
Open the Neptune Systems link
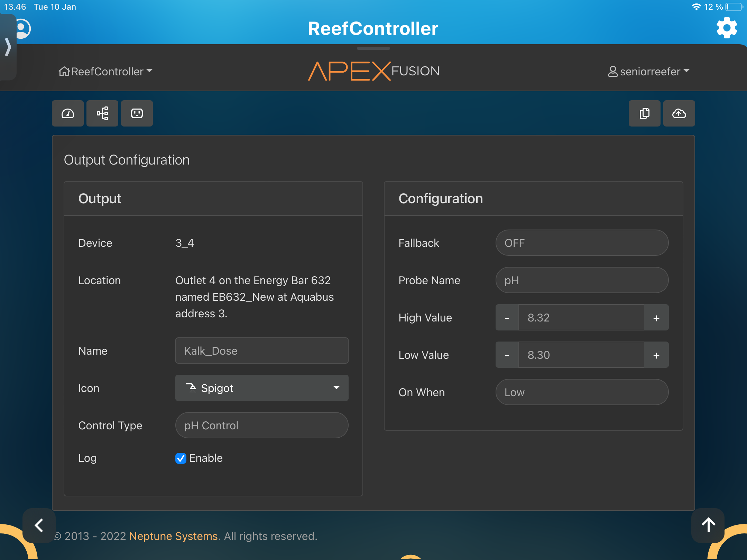point(173,536)
